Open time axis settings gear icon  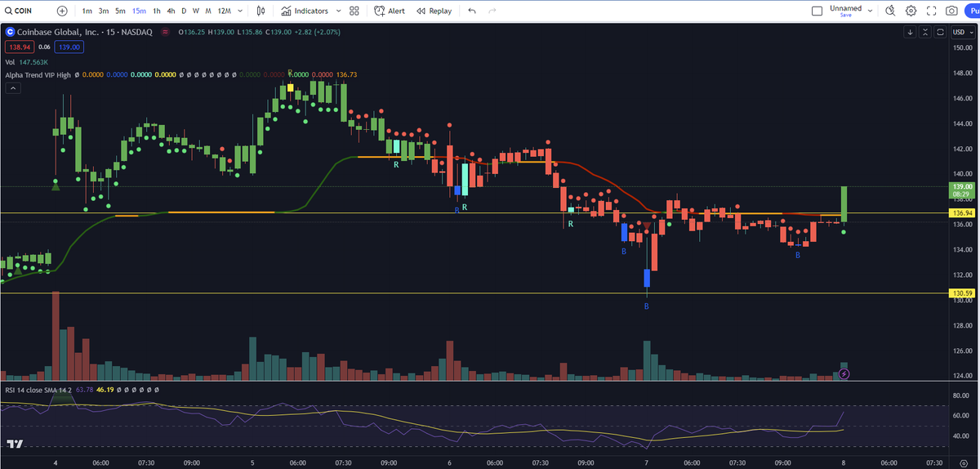(963, 462)
